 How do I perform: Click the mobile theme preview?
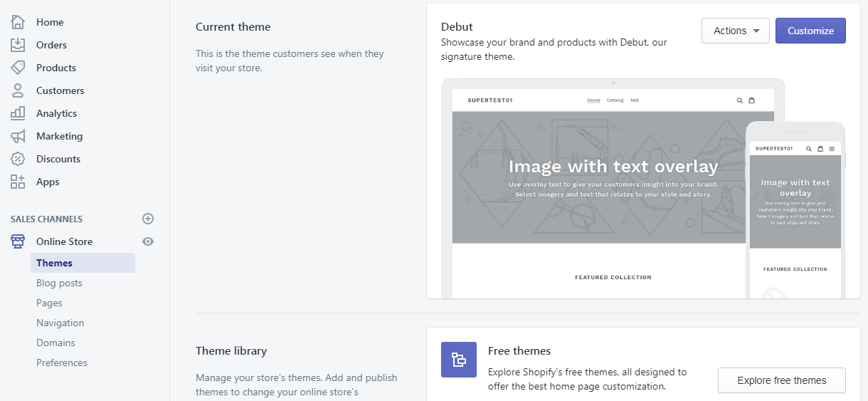[795, 214]
